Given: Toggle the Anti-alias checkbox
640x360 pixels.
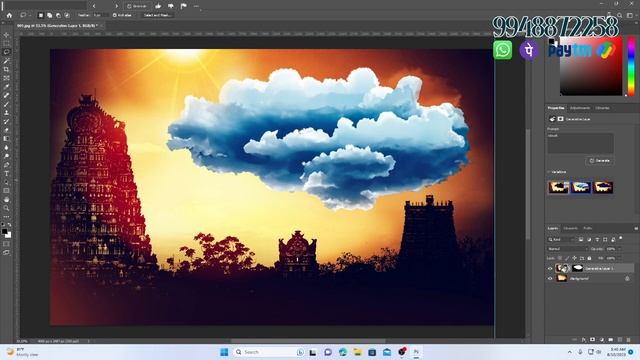Looking at the screenshot, I should [115, 15].
